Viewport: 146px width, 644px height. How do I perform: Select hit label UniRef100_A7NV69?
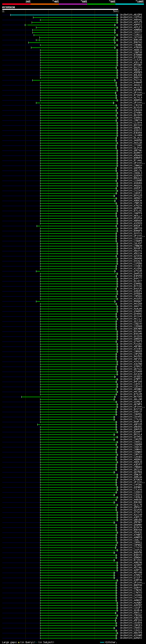131,47
